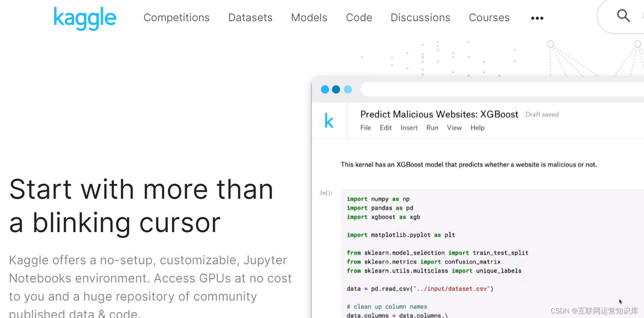Click the '# clean up column names' comment
644x318 pixels.
[387, 307]
